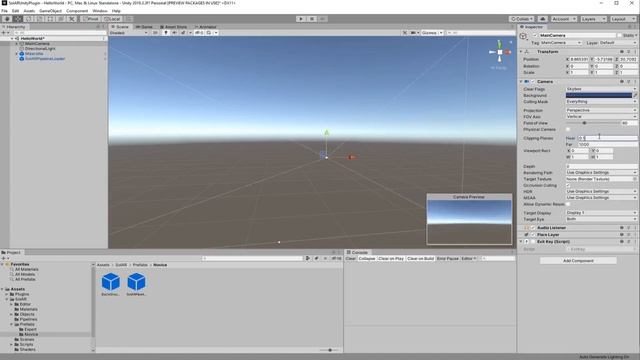Open the Shaded draw mode dropdown
This screenshot has height=360, width=640.
pos(129,33)
